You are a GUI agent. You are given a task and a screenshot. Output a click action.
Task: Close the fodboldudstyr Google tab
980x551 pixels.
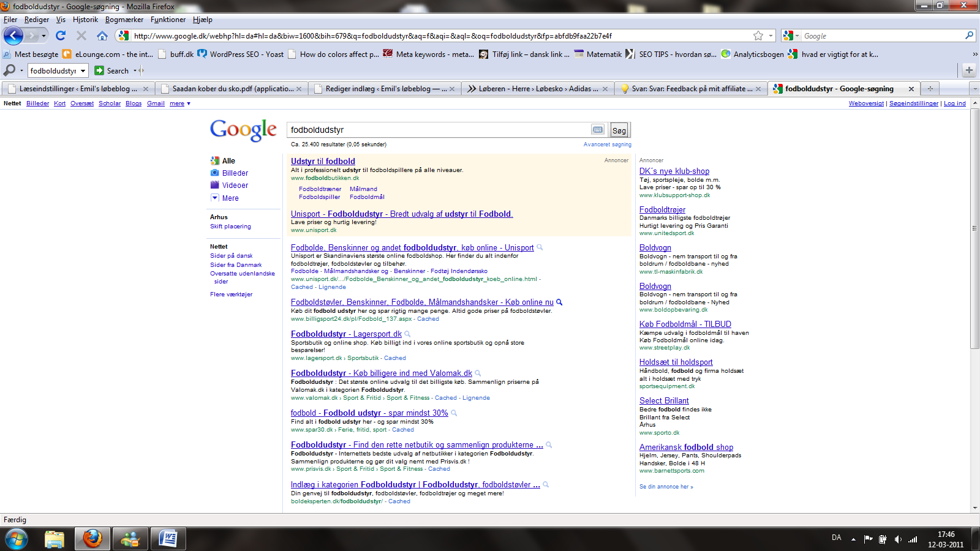[x=911, y=89]
